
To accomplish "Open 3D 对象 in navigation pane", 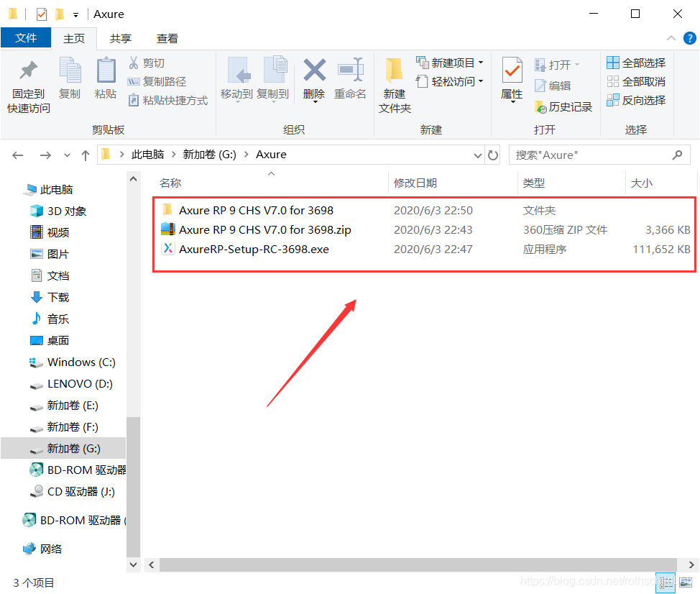I will click(58, 211).
